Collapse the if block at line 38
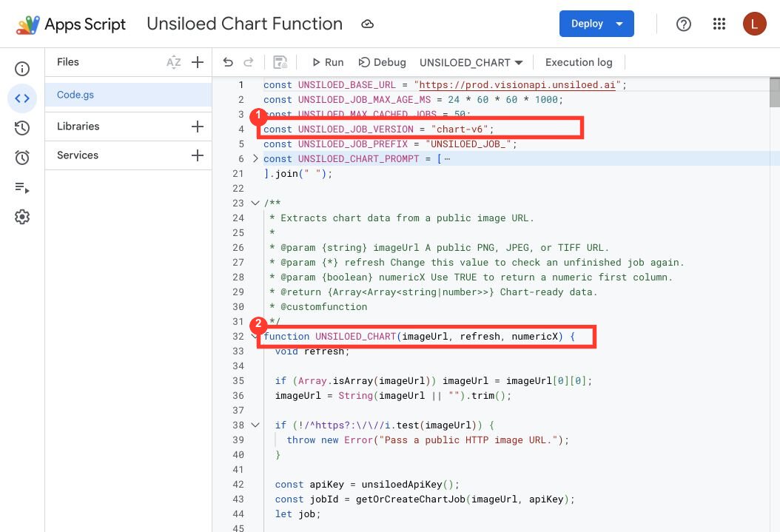 click(x=255, y=425)
